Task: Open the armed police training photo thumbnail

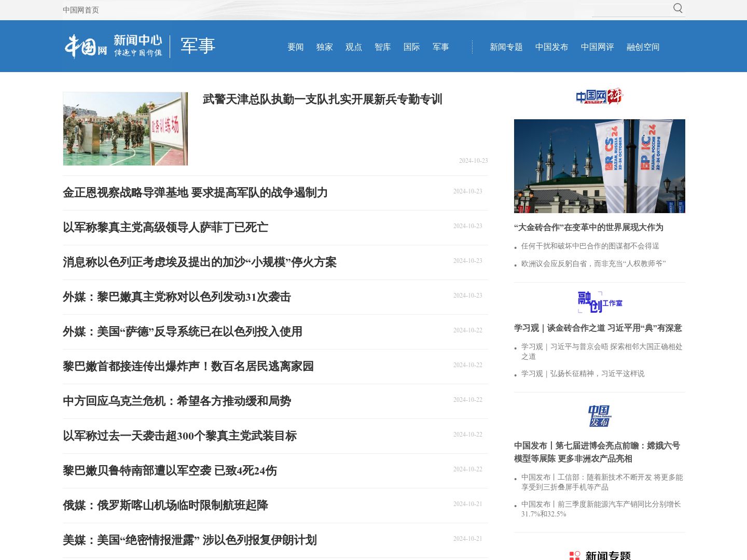Action: click(126, 129)
